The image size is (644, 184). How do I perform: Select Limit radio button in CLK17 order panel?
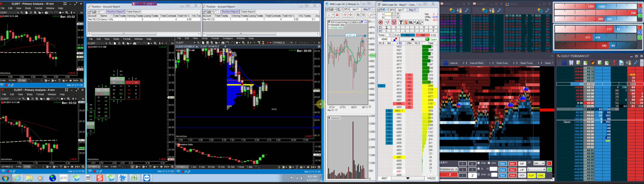(x=489, y=163)
